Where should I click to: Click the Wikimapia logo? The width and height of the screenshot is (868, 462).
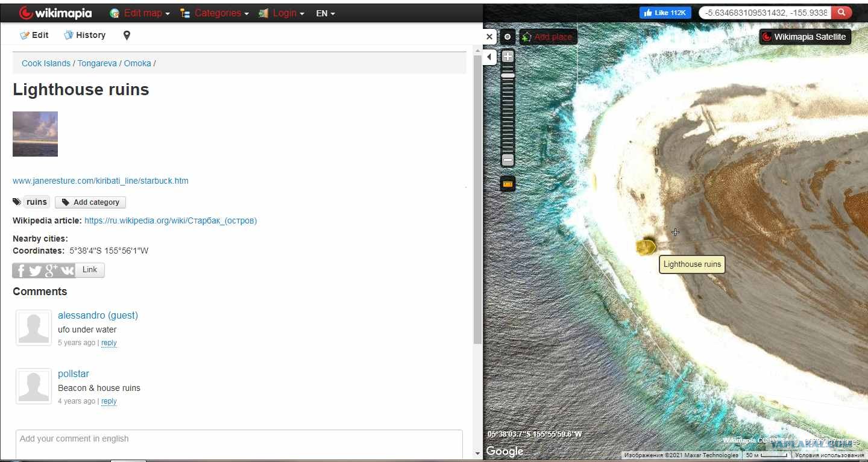click(x=55, y=13)
